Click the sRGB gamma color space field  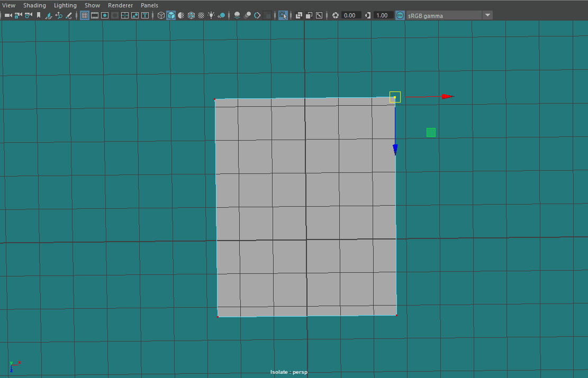[444, 15]
